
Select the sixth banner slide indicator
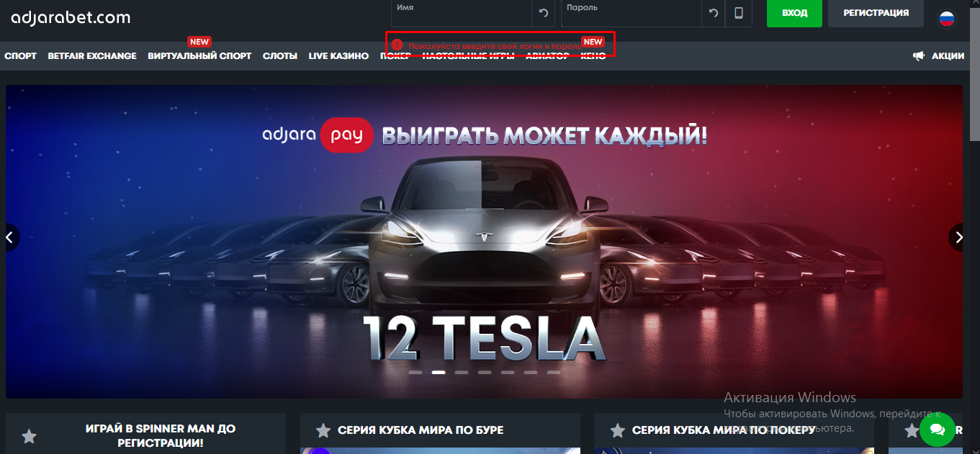(x=531, y=372)
